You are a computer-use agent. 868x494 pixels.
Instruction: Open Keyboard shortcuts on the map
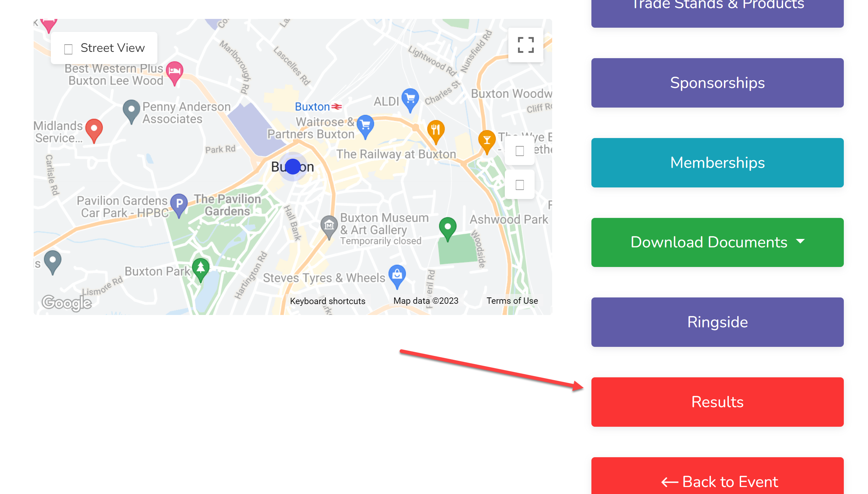pyautogui.click(x=327, y=301)
